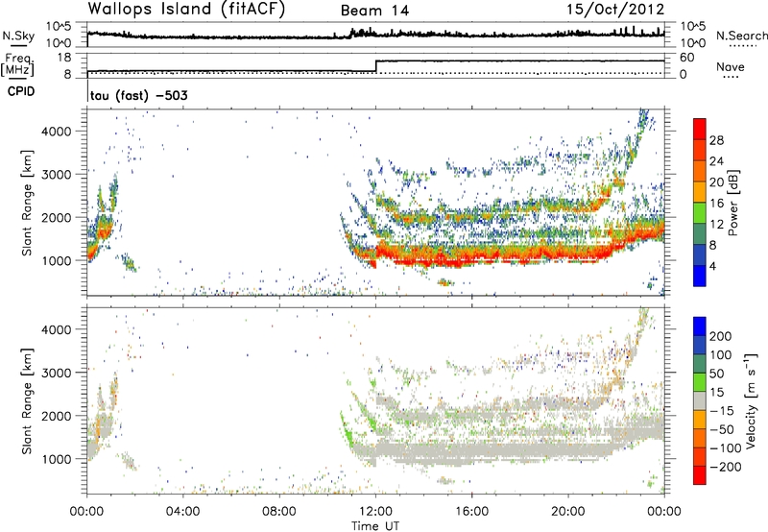Pick the light green Power segment between 12 and 16
Image resolution: width=768 pixels, height=532 pixels.
[700, 213]
